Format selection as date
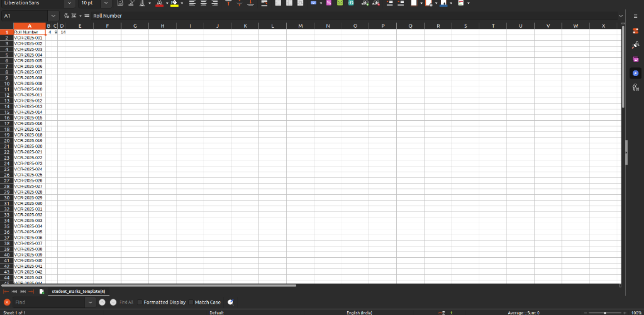644x315 pixels. coord(351,3)
